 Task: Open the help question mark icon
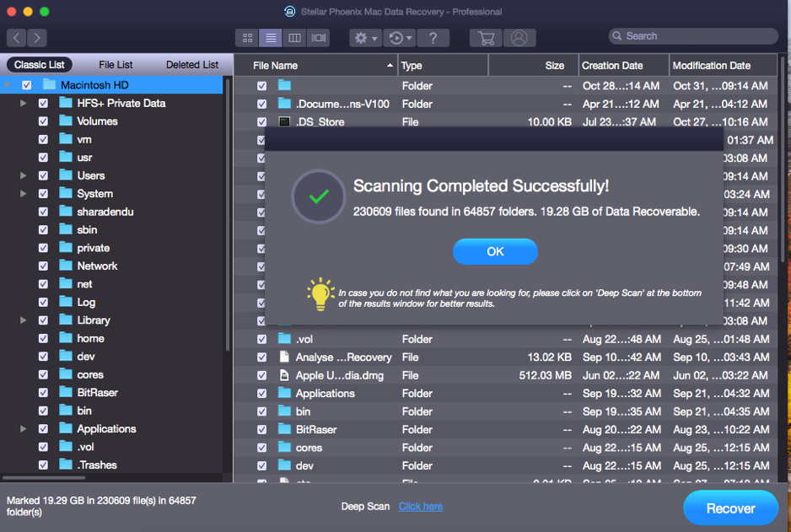(433, 38)
